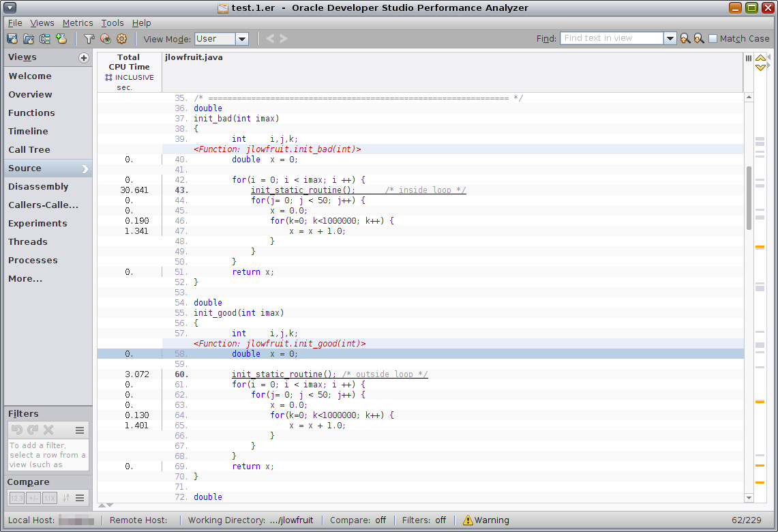Open the Filters panel hamburger menu
Image resolution: width=778 pixels, height=532 pixels.
pyautogui.click(x=80, y=430)
